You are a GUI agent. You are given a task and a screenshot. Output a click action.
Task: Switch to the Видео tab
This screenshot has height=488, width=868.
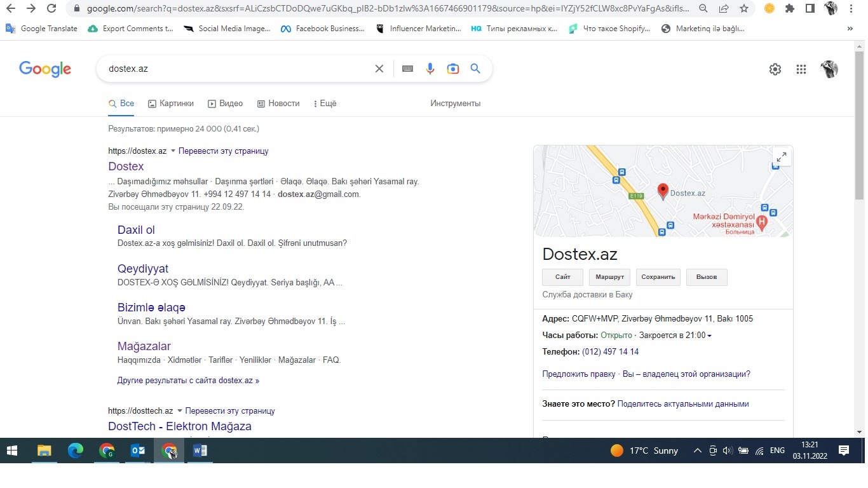pyautogui.click(x=226, y=104)
